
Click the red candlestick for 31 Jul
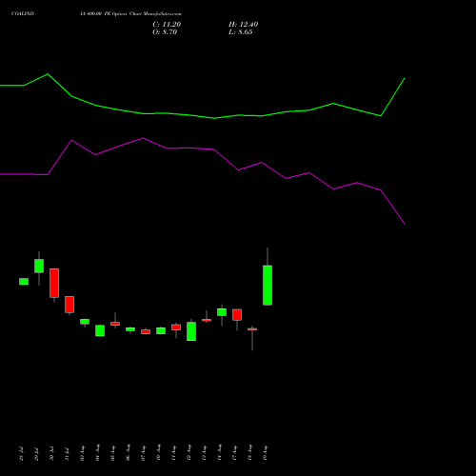click(x=69, y=305)
